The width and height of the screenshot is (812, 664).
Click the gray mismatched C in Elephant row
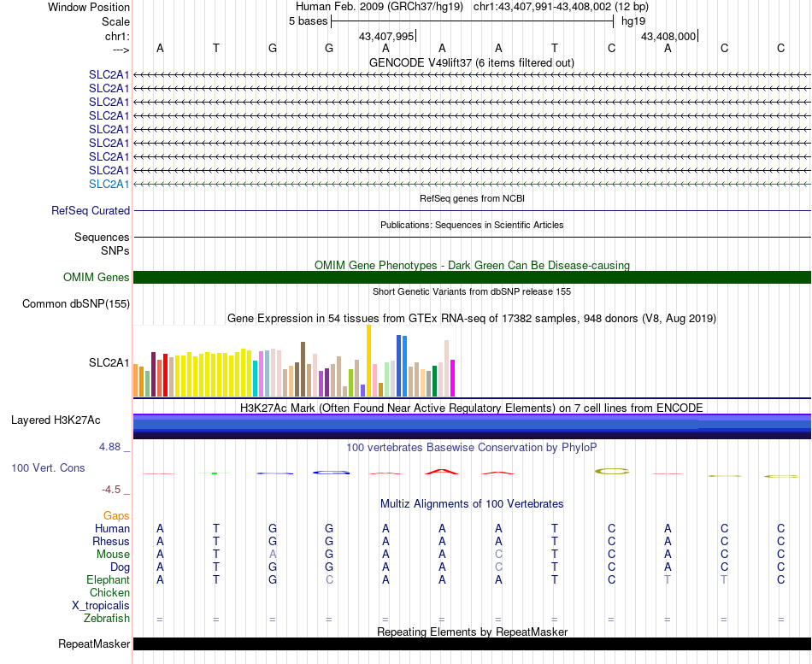[329, 579]
